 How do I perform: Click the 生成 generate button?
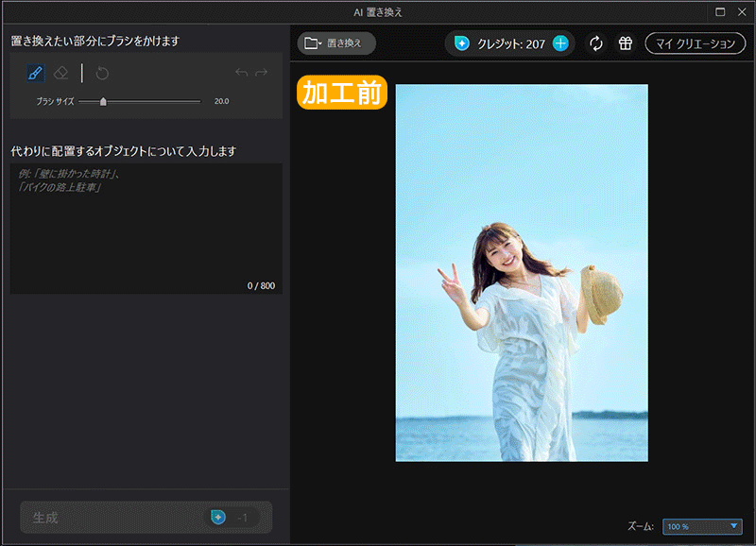coord(146,518)
